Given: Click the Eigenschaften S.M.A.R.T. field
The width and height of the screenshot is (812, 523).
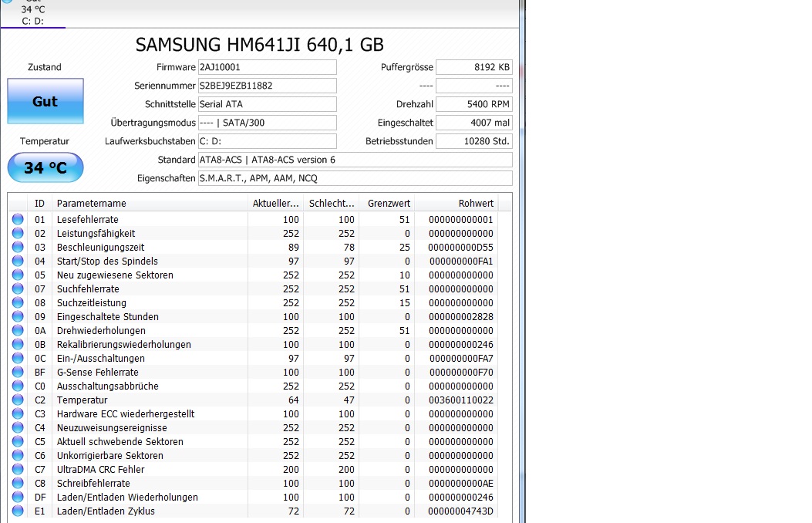Looking at the screenshot, I should [355, 178].
